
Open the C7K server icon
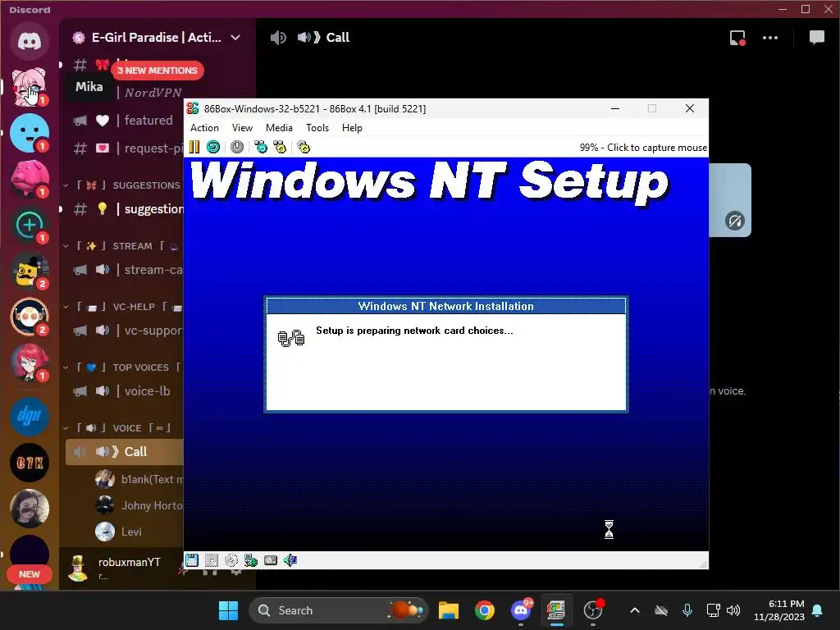30,463
